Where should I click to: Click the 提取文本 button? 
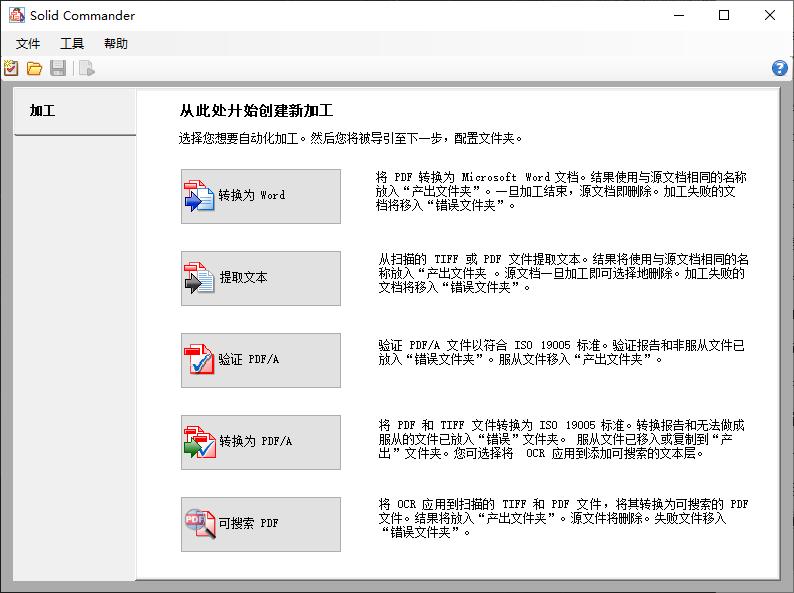pyautogui.click(x=261, y=279)
